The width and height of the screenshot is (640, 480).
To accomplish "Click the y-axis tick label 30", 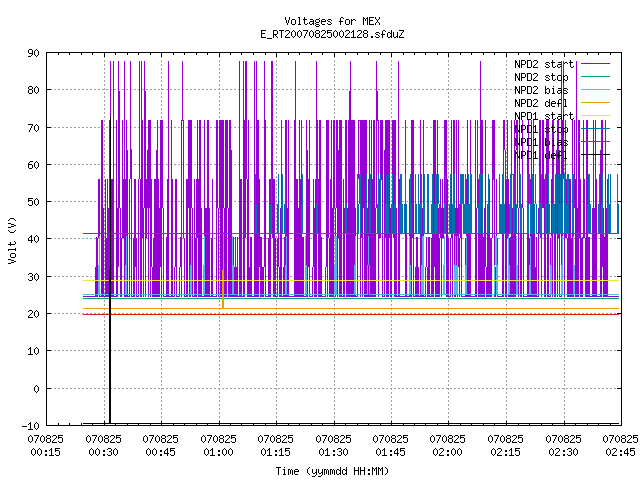I will pos(33,277).
